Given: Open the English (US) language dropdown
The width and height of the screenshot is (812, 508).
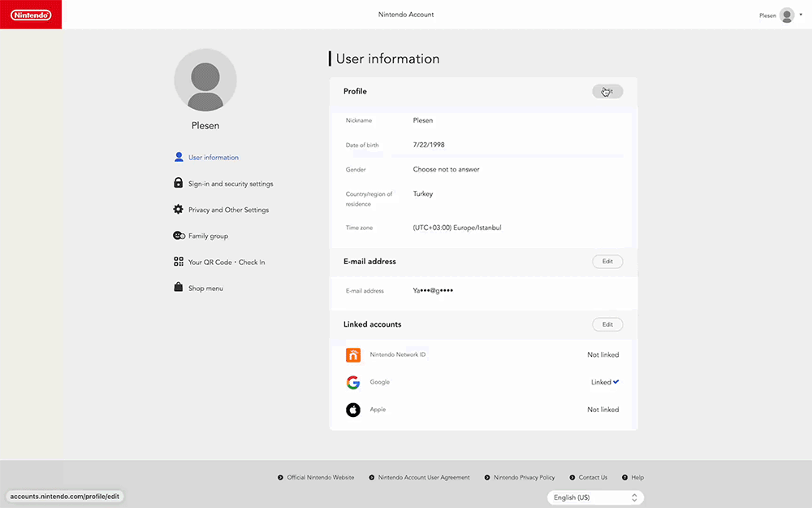Looking at the screenshot, I should pyautogui.click(x=596, y=497).
